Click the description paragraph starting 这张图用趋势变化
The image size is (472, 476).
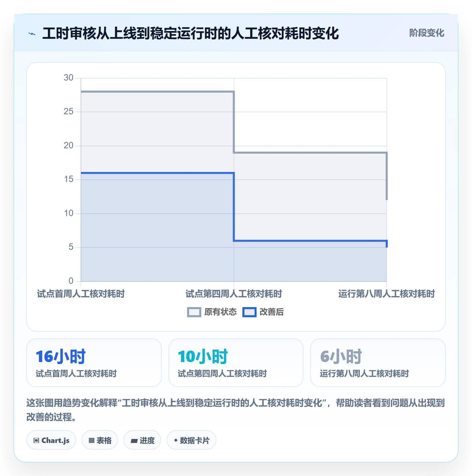click(x=236, y=410)
